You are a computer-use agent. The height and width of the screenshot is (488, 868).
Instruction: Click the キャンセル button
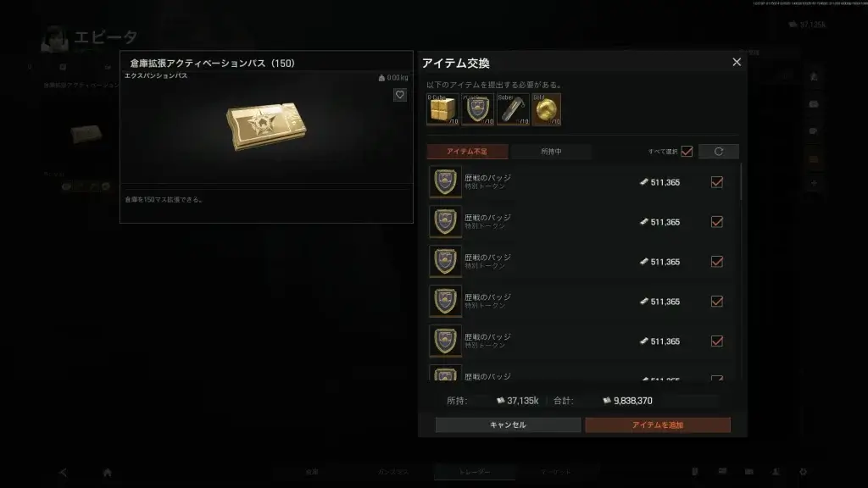[508, 425]
